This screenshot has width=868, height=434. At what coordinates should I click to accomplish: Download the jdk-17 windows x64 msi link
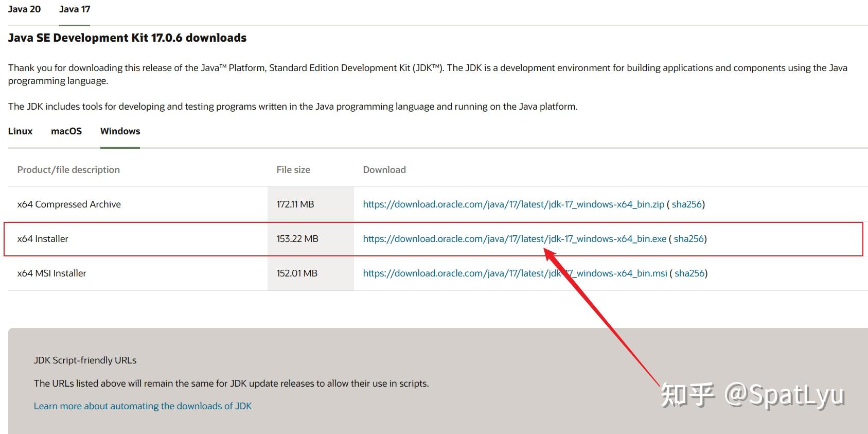tap(515, 273)
